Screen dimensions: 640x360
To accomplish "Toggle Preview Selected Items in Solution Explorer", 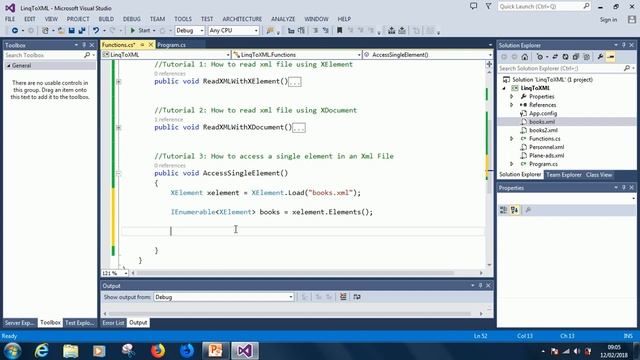I will (x=611, y=57).
